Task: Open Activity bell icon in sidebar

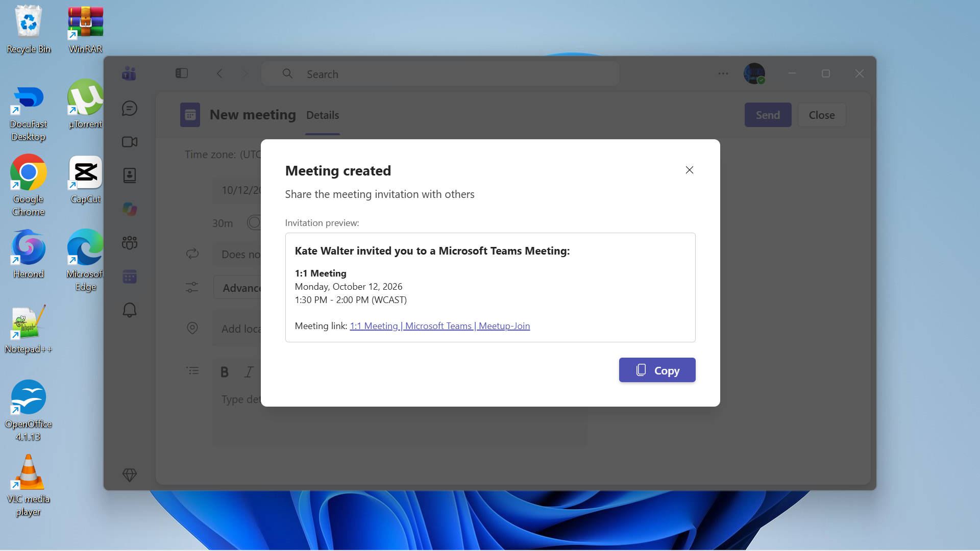Action: [130, 310]
